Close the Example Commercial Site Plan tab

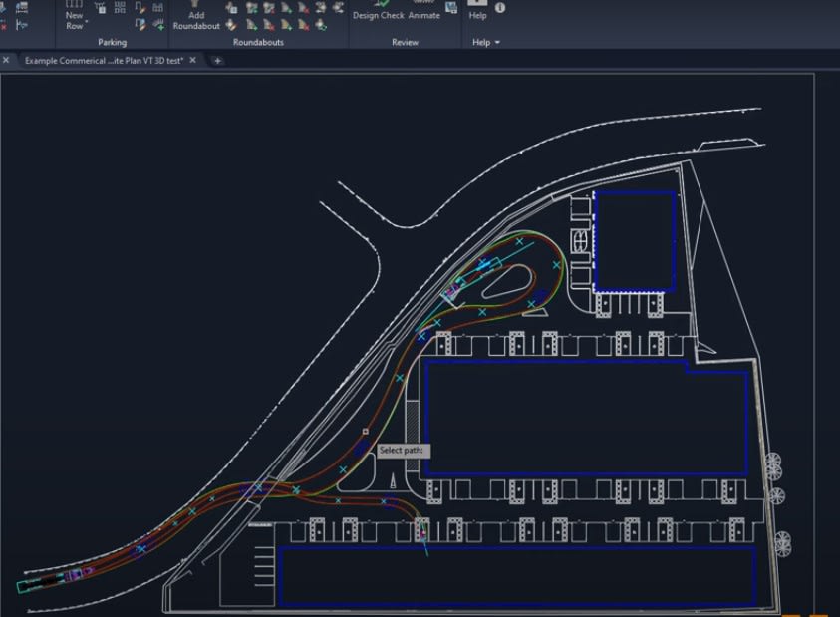click(194, 61)
